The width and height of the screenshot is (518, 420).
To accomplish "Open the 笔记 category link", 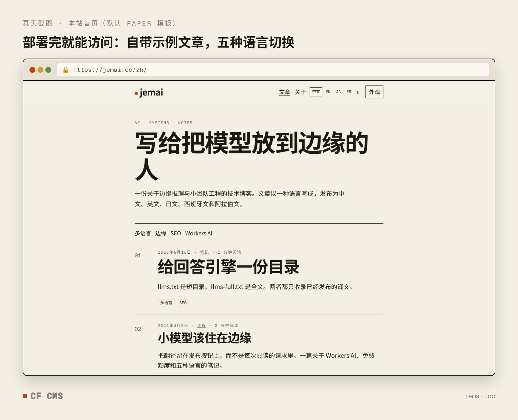I will tap(204, 252).
